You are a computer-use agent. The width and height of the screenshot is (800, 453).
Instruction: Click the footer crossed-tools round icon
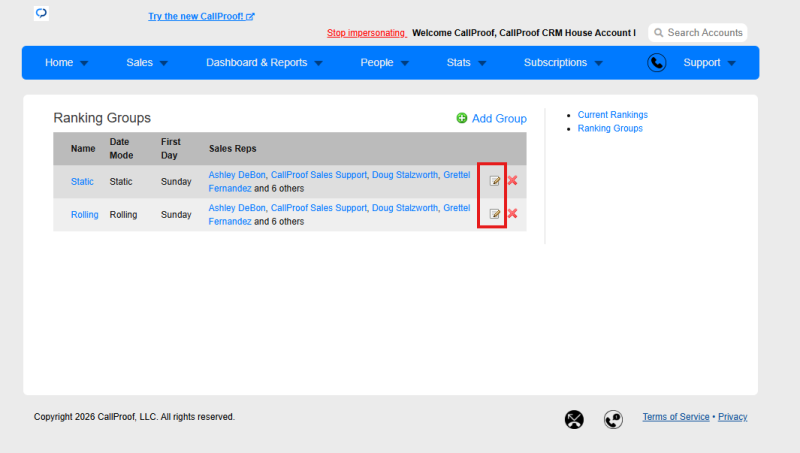[x=574, y=419]
